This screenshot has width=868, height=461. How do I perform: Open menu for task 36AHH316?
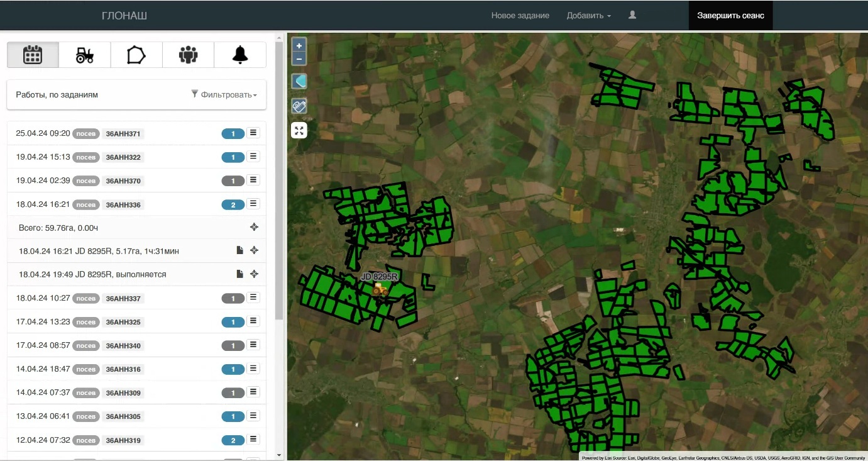point(253,369)
